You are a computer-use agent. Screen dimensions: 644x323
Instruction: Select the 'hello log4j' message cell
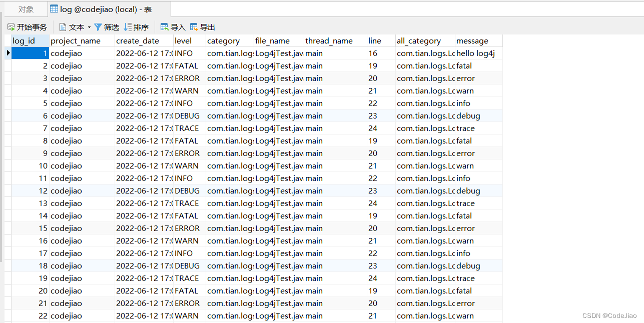pos(479,53)
